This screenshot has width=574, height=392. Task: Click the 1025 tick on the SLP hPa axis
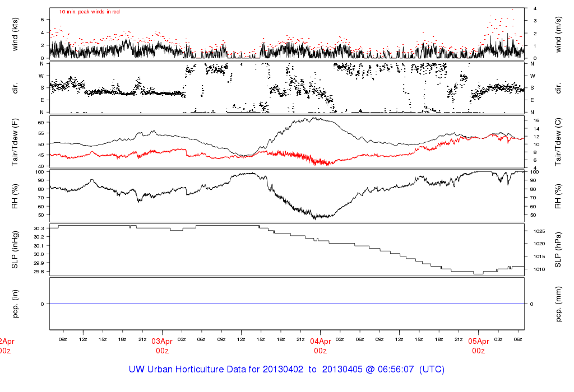539,231
